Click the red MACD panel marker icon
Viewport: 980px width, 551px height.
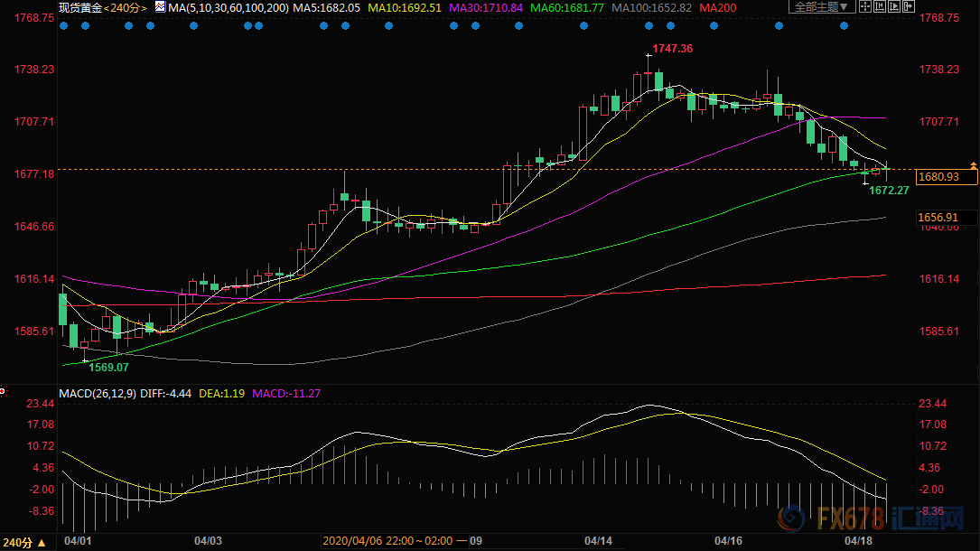[4, 392]
